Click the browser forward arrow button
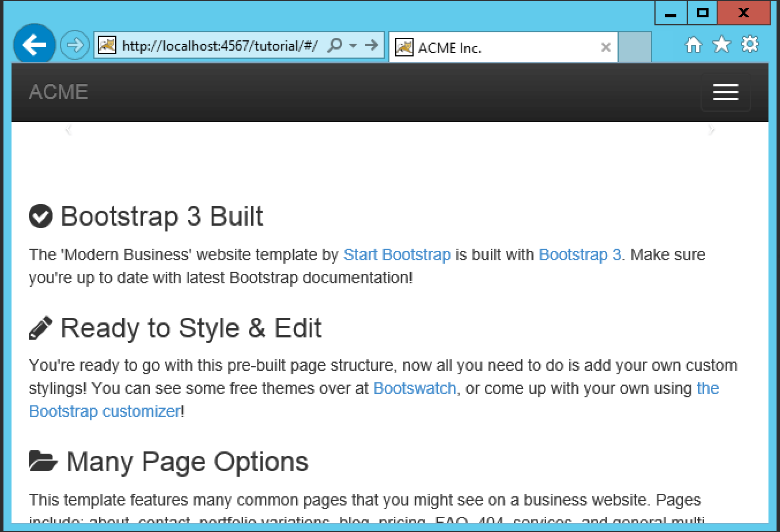The image size is (780, 532). [x=75, y=45]
